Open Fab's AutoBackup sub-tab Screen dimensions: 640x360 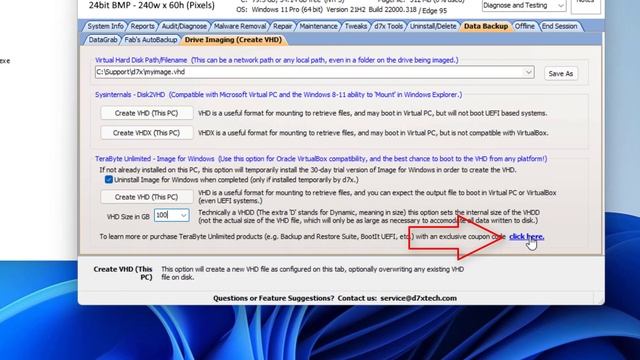151,40
